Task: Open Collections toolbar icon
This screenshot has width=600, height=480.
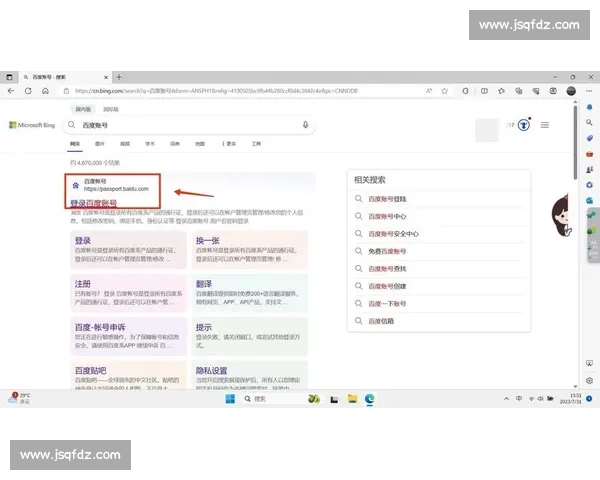Action: click(518, 91)
